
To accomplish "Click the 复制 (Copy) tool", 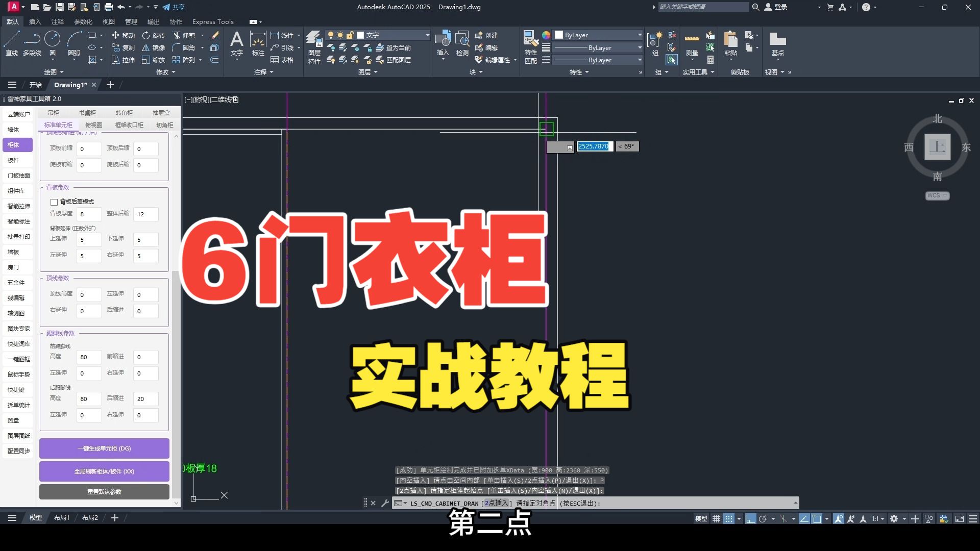I will tap(123, 47).
